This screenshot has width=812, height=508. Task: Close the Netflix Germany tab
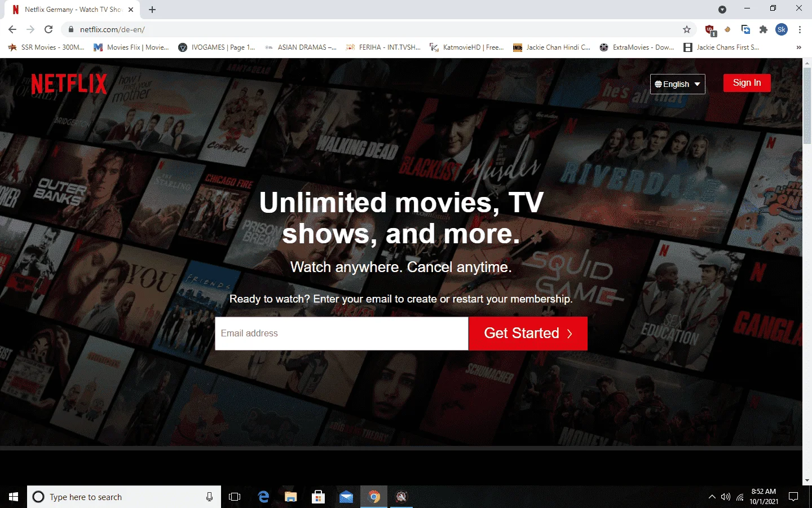(x=131, y=10)
